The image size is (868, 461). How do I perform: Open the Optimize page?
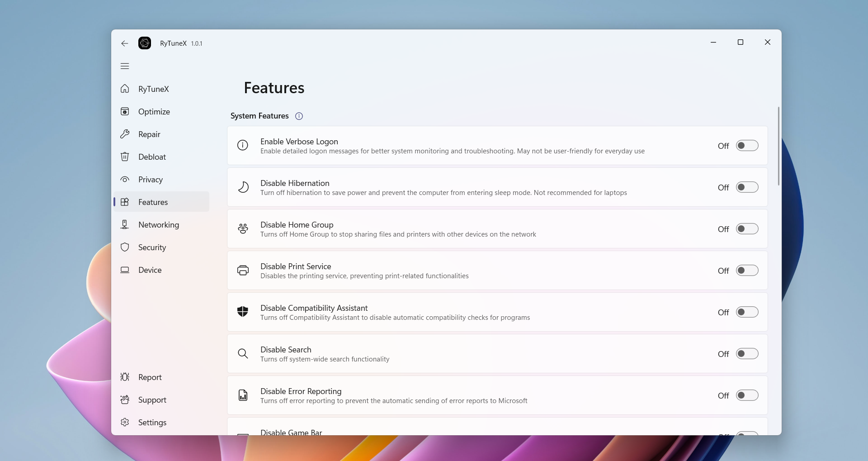coord(154,112)
